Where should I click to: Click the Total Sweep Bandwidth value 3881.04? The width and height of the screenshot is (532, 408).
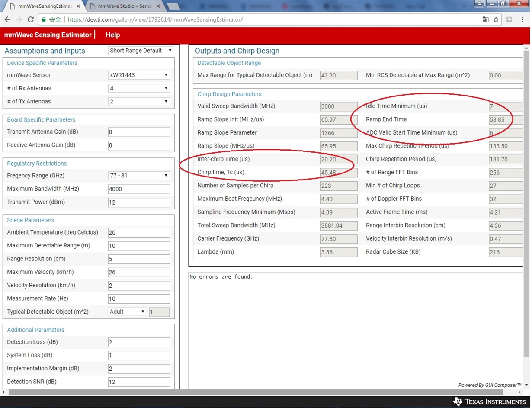tap(339, 225)
